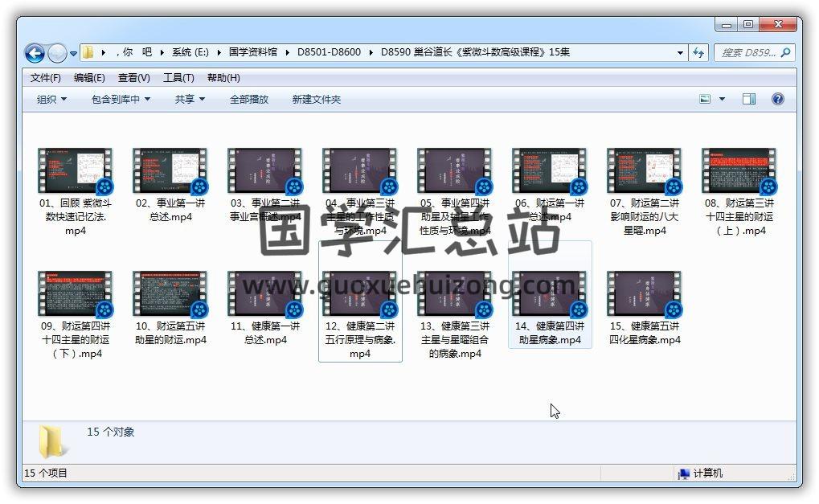
Task: Click the Back navigation arrow
Action: 35,53
